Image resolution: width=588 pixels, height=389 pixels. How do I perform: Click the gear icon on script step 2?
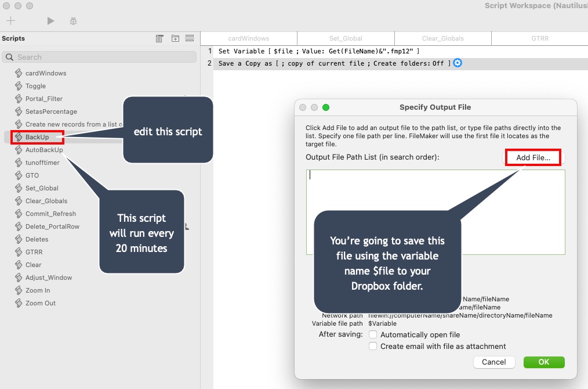458,63
